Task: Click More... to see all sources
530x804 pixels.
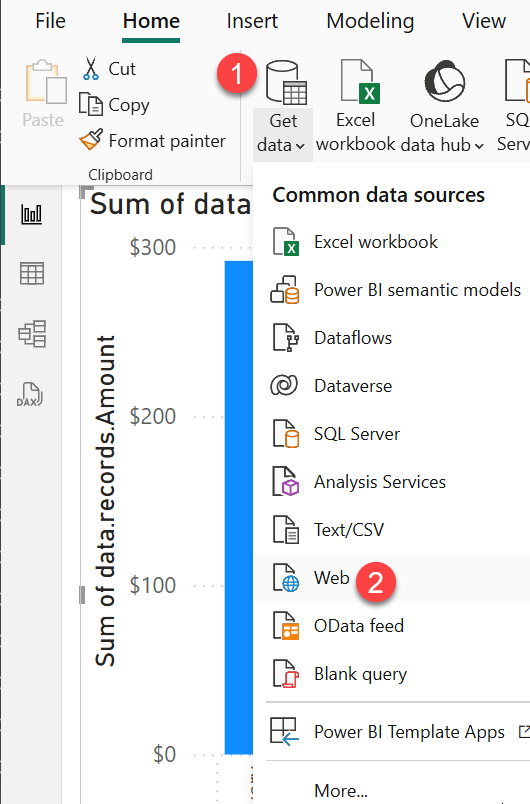Action: point(341,791)
